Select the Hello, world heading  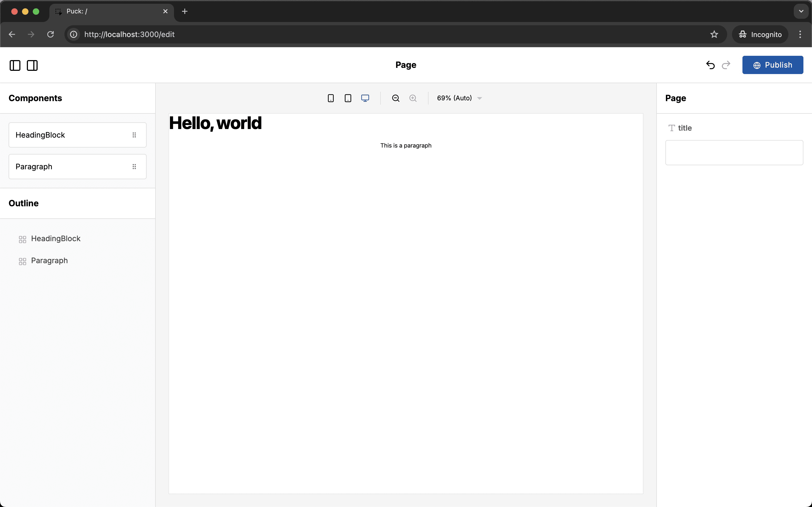(x=215, y=123)
